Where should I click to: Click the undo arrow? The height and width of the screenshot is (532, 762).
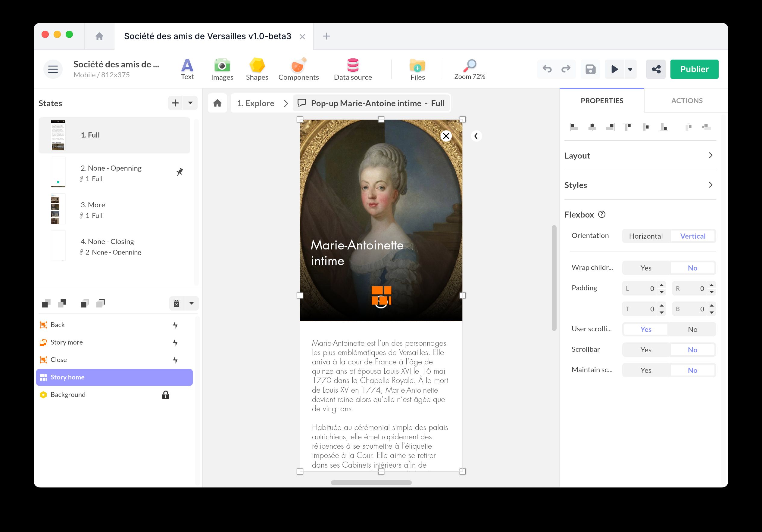tap(547, 69)
